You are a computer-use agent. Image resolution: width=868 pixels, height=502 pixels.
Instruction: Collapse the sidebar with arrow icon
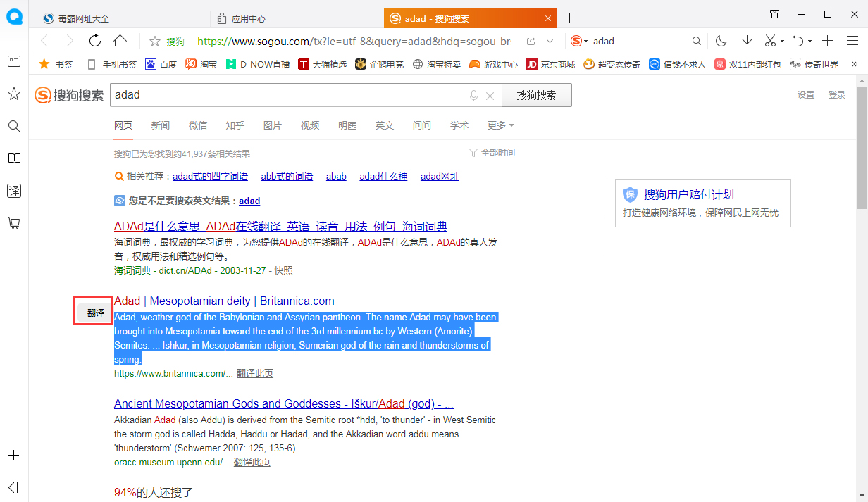point(14,487)
